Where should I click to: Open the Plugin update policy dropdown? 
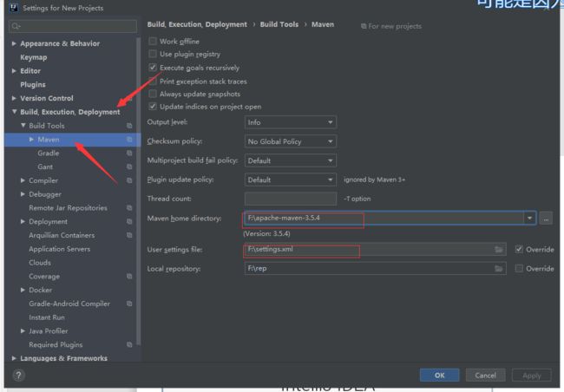pyautogui.click(x=291, y=180)
